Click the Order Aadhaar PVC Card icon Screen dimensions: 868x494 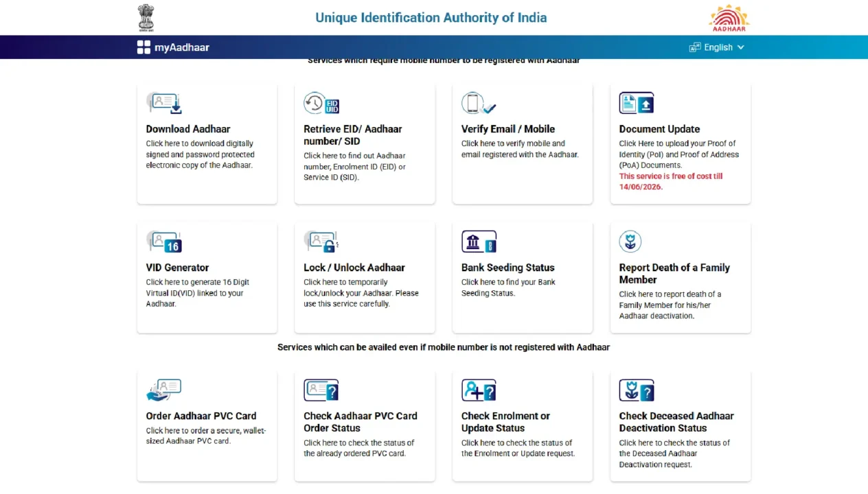coord(163,390)
